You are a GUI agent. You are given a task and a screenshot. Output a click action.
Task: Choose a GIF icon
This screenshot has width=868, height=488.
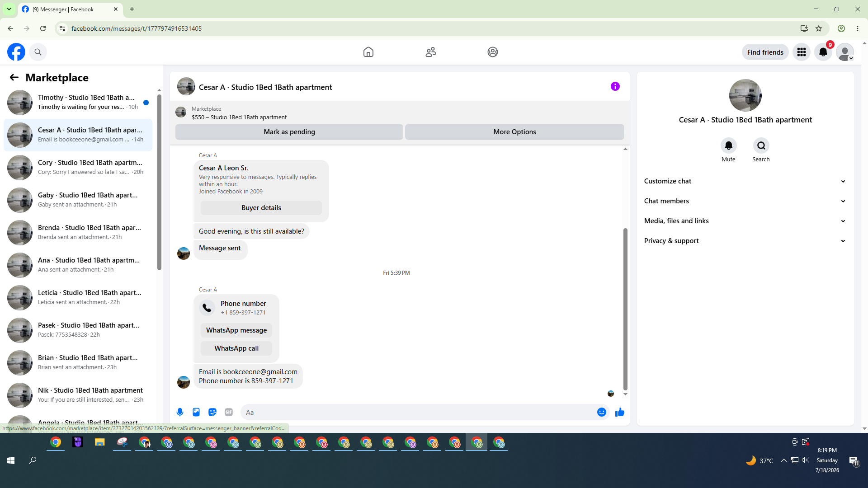point(229,412)
